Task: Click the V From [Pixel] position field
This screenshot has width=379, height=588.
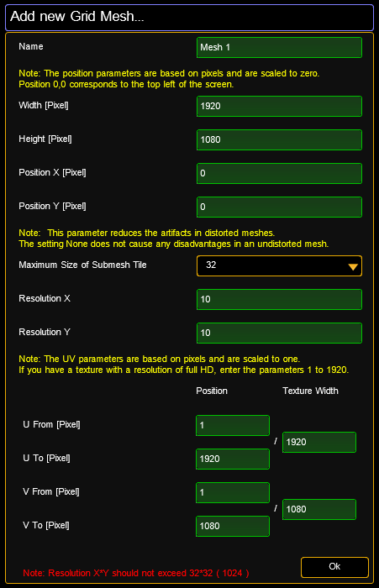Action: [233, 492]
